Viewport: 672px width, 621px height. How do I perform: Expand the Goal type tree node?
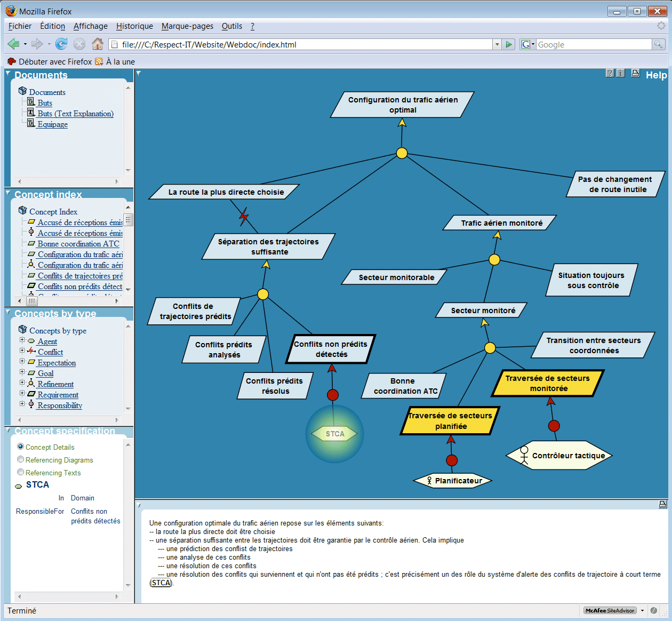click(22, 372)
